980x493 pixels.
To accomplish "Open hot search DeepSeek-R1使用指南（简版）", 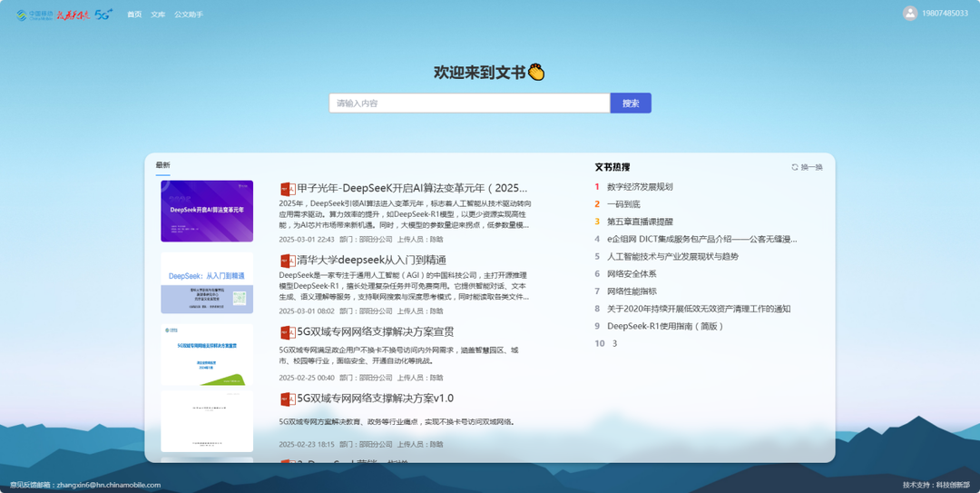I will point(666,326).
